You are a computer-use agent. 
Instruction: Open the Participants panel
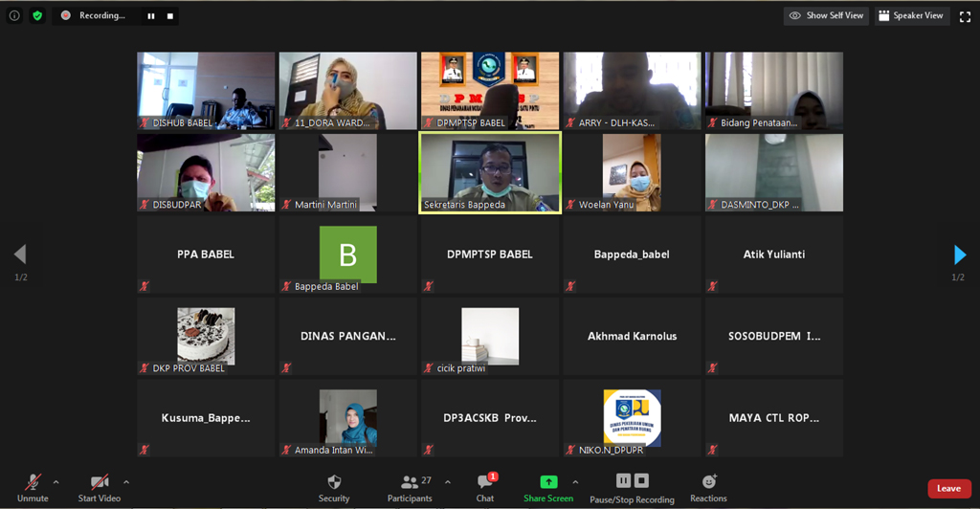410,487
